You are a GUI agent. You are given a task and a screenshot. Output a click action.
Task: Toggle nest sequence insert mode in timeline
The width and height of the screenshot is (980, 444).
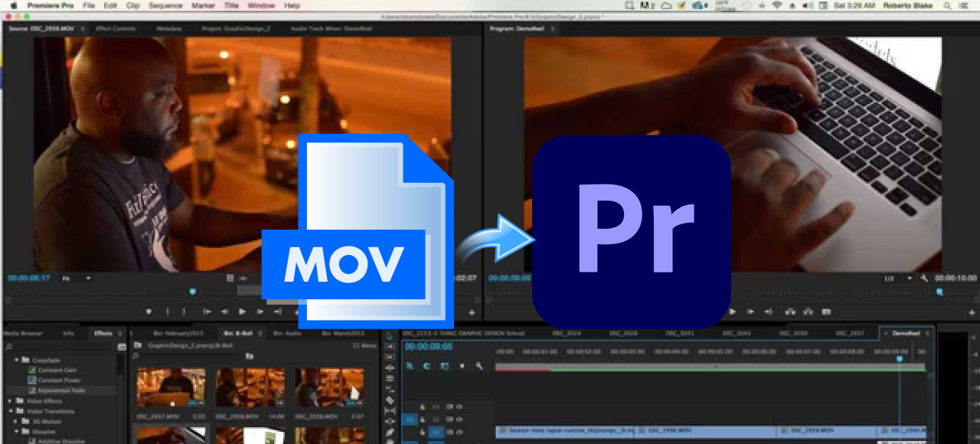(410, 366)
